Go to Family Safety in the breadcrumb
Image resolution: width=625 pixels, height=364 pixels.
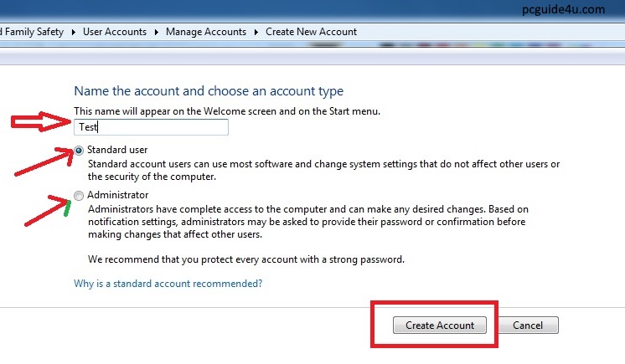point(34,32)
